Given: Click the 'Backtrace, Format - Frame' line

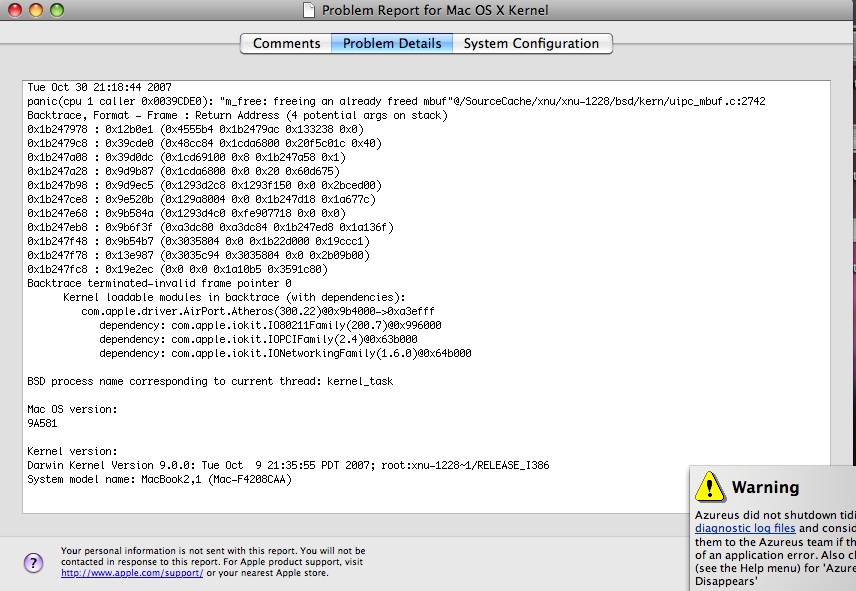Looking at the screenshot, I should [x=237, y=115].
